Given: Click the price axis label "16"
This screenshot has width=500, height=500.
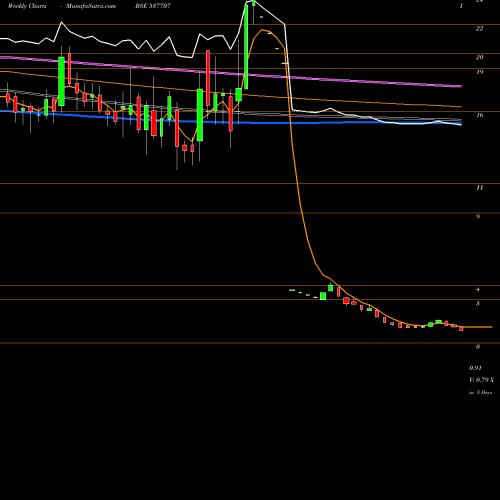Looking at the screenshot, I should click(x=479, y=115).
